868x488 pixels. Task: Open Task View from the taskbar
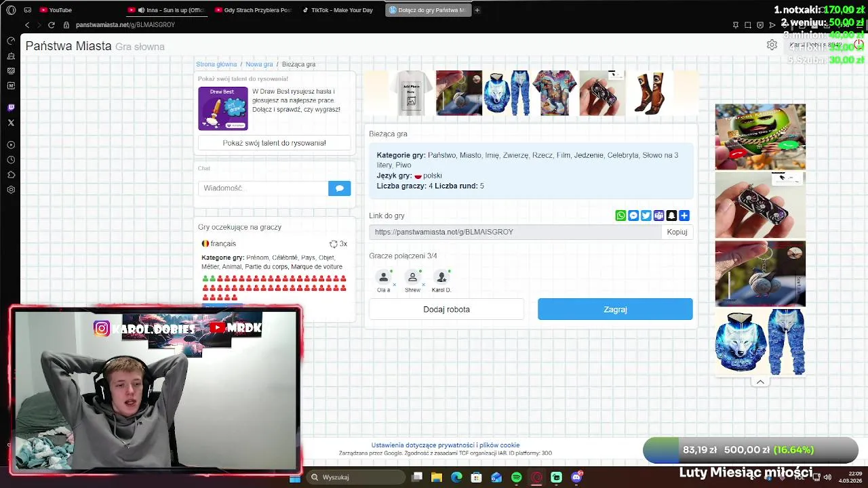pyautogui.click(x=417, y=477)
